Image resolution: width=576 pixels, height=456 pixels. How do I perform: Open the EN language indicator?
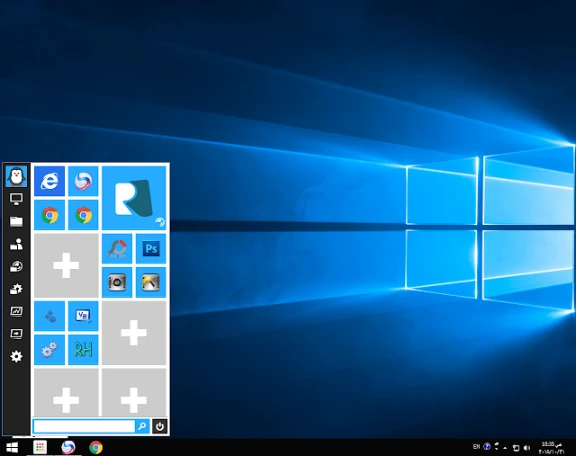point(476,447)
